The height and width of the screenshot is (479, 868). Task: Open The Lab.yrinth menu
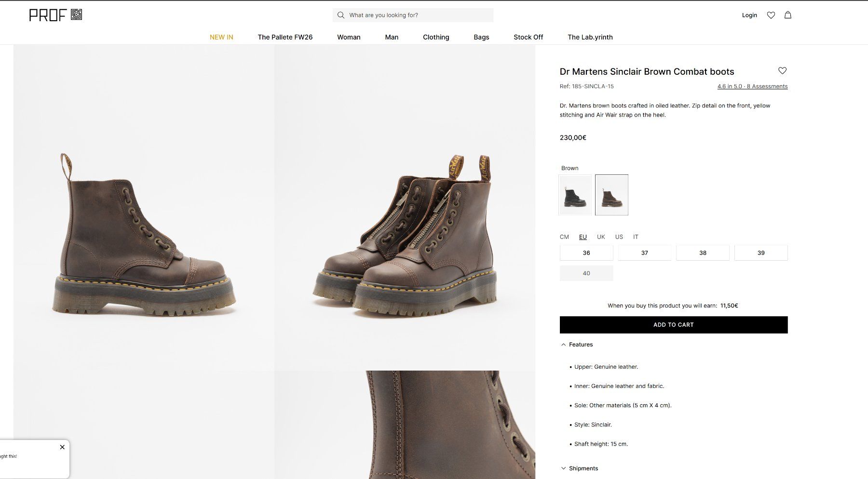(590, 37)
